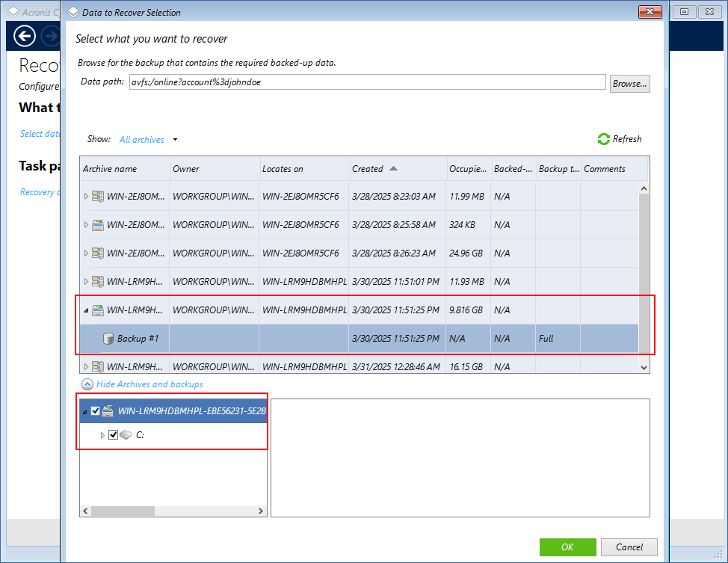This screenshot has height=563, width=728.
Task: Sort by the Created column header
Action: [368, 169]
